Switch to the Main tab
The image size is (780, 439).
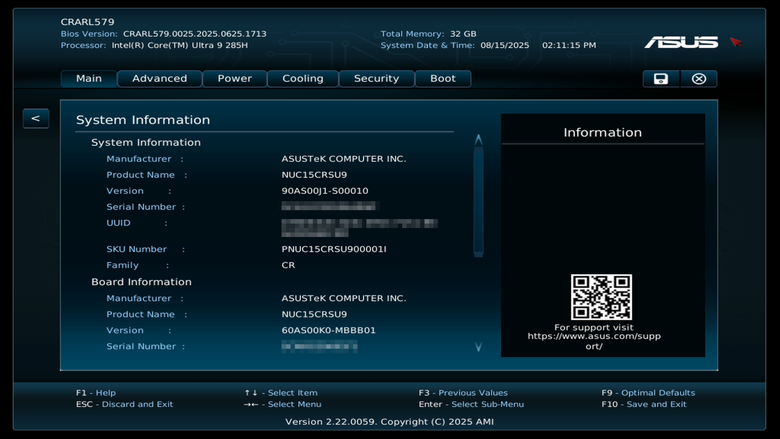click(89, 79)
